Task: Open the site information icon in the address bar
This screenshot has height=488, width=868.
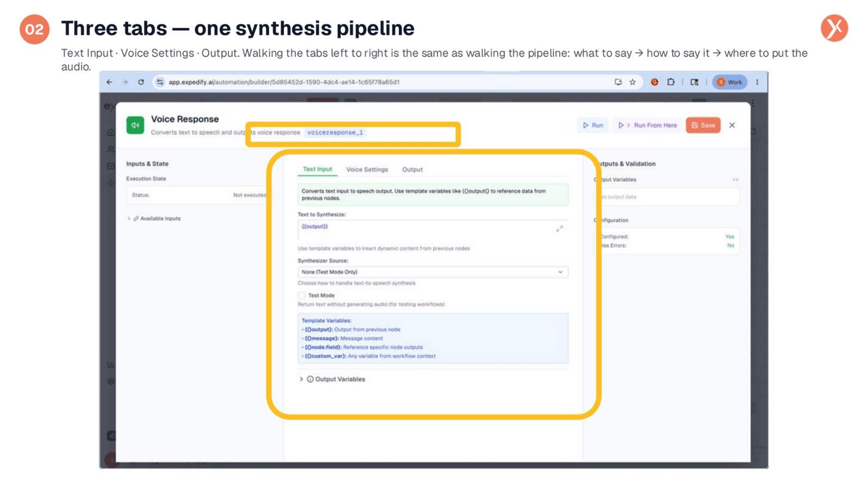Action: click(x=160, y=82)
